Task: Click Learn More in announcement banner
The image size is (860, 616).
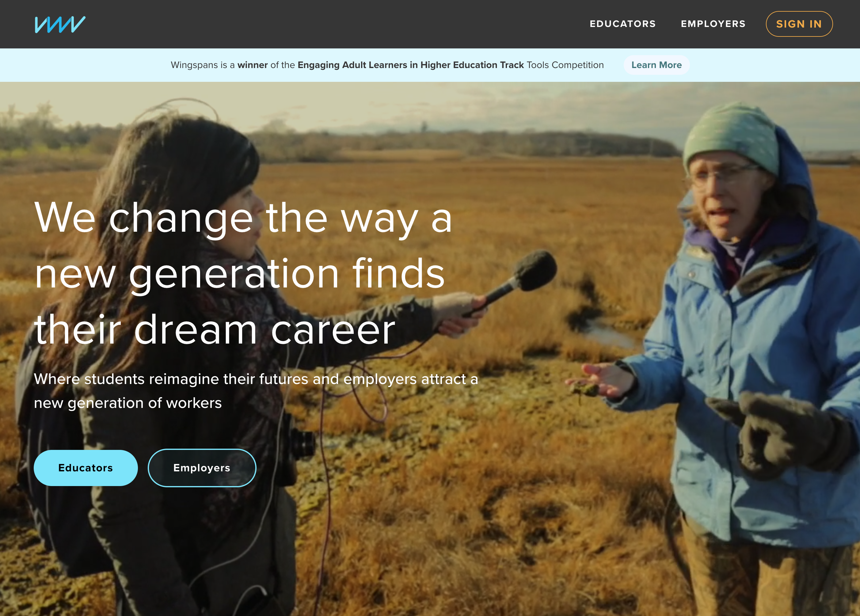Action: tap(656, 65)
